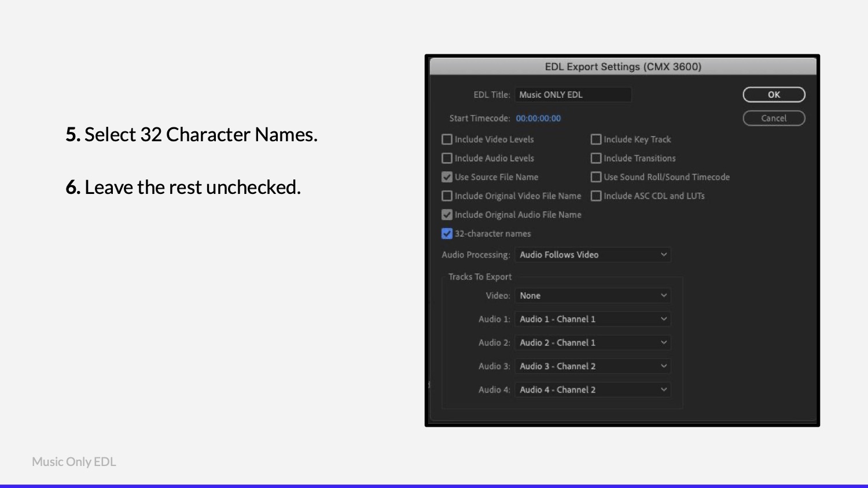Open the Audio Processing dropdown
Screen dimensions: 868x488
pyautogui.click(x=593, y=255)
